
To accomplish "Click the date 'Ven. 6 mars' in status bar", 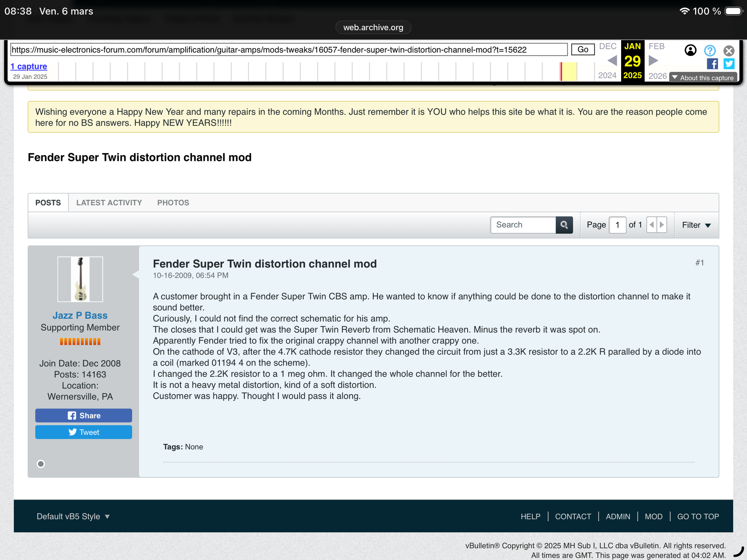I will pyautogui.click(x=66, y=11).
